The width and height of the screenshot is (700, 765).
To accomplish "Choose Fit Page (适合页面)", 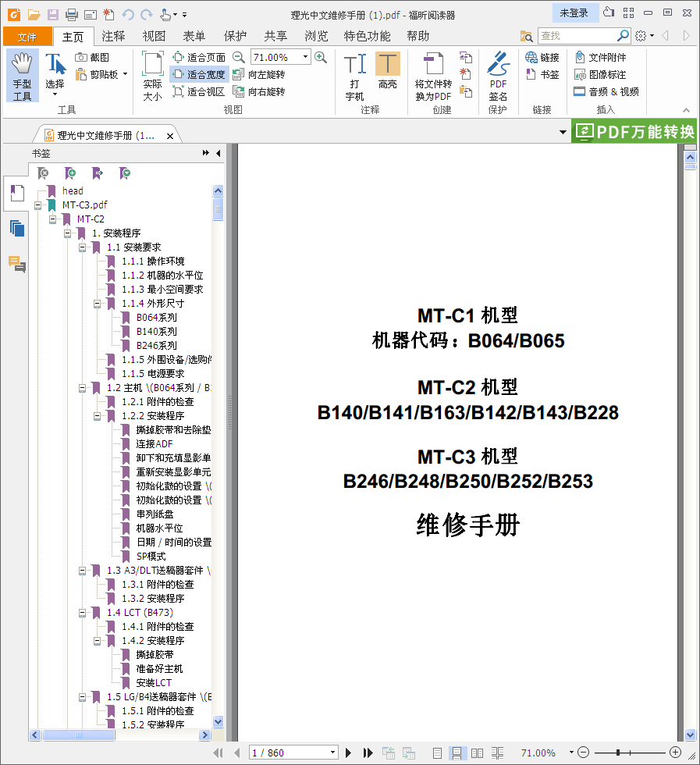I will (x=199, y=58).
